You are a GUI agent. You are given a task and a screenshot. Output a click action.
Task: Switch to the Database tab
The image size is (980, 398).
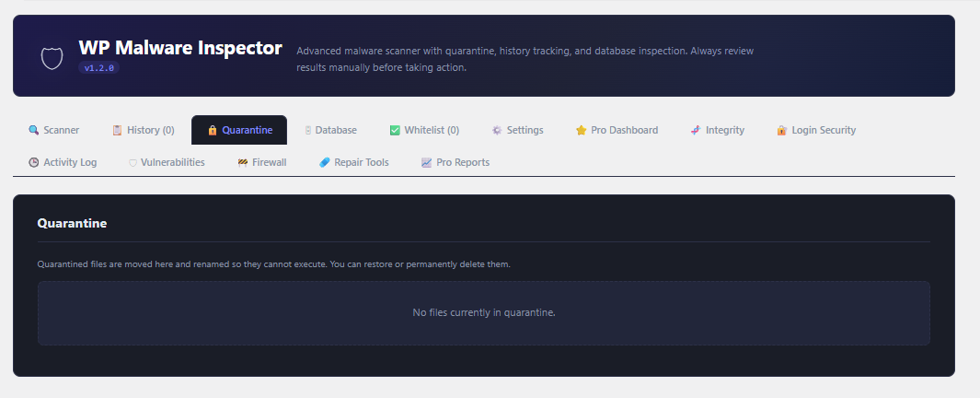point(335,130)
